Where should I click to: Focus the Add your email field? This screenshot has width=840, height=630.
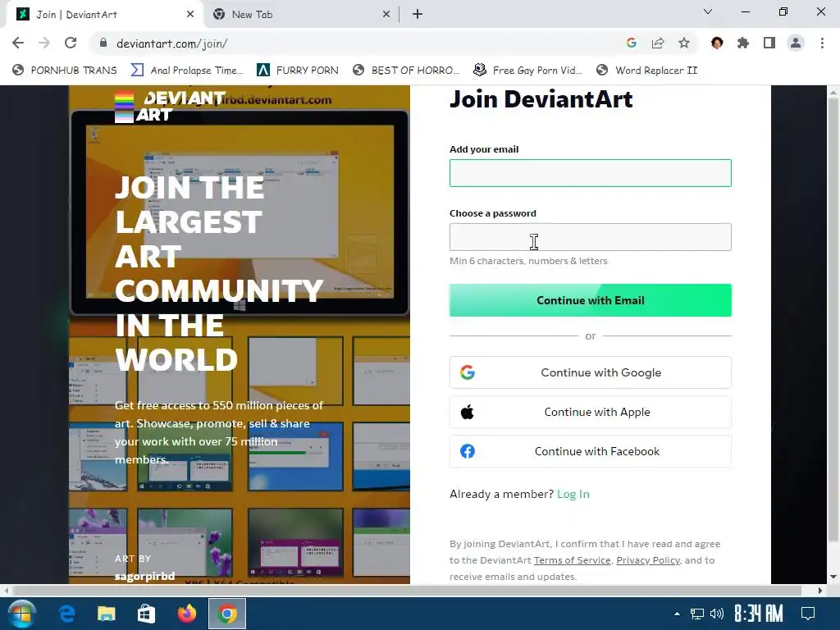pyautogui.click(x=591, y=173)
